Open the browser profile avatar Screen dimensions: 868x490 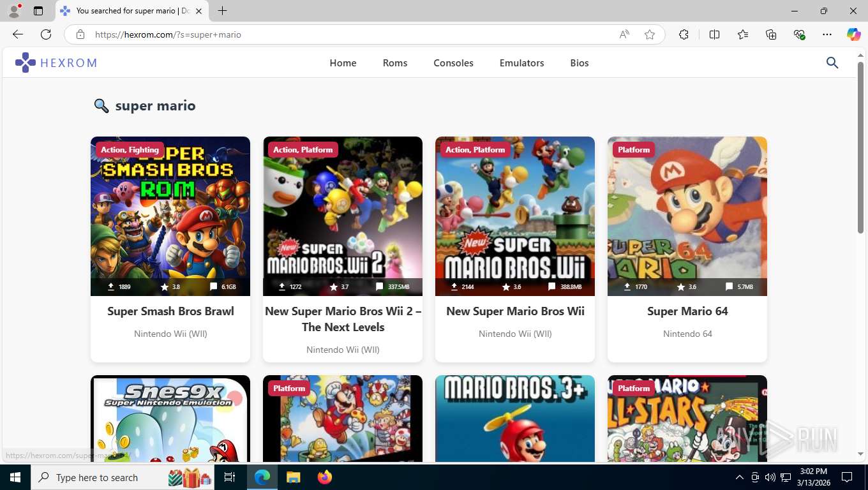pyautogui.click(x=13, y=11)
